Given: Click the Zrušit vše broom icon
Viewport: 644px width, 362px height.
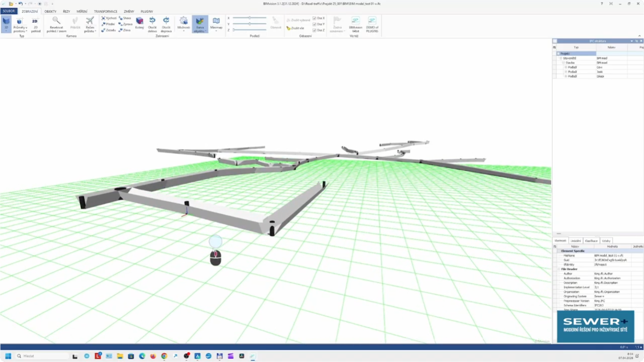Looking at the screenshot, I should click(288, 28).
